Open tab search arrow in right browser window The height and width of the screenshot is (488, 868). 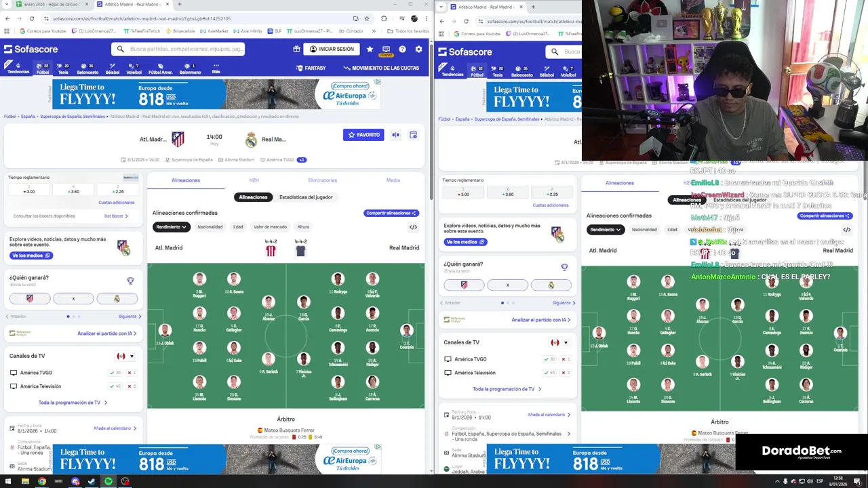pos(442,7)
